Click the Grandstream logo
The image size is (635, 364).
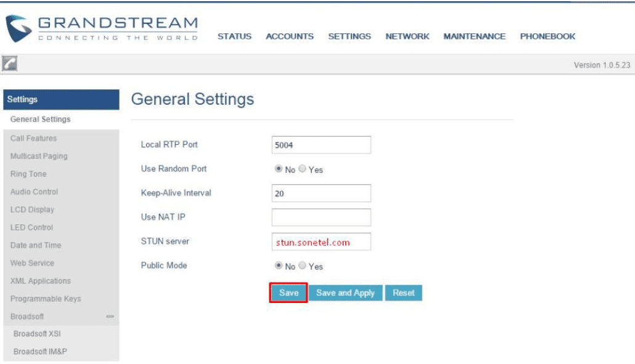click(x=102, y=28)
